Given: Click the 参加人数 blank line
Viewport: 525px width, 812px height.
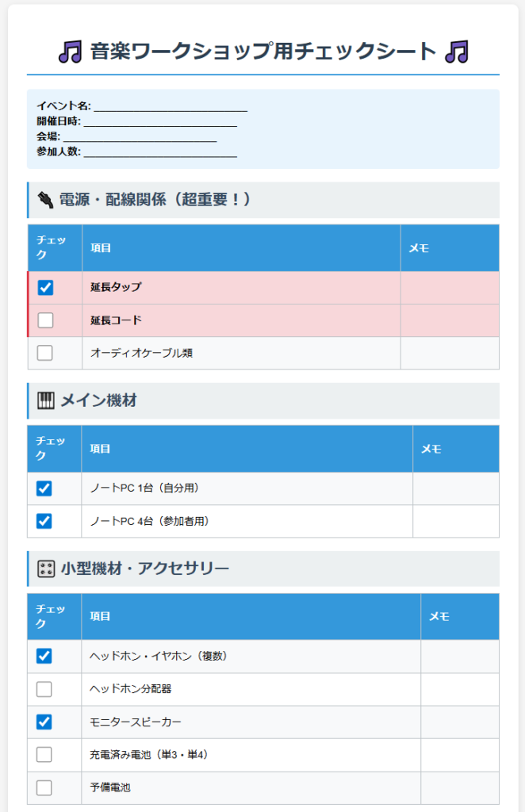Looking at the screenshot, I should click(x=160, y=151).
